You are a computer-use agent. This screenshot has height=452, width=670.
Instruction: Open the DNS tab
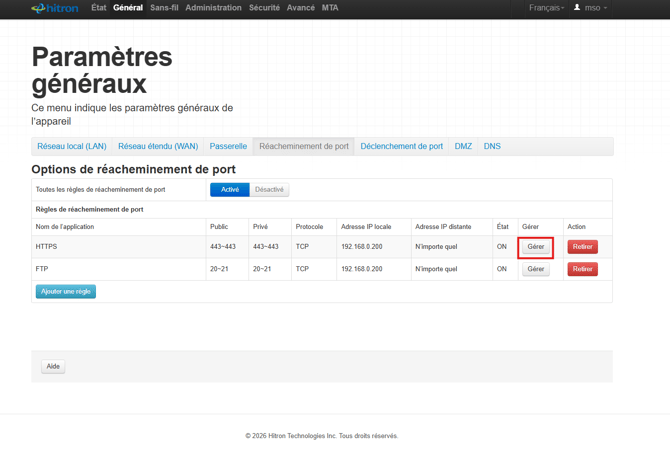pos(492,146)
